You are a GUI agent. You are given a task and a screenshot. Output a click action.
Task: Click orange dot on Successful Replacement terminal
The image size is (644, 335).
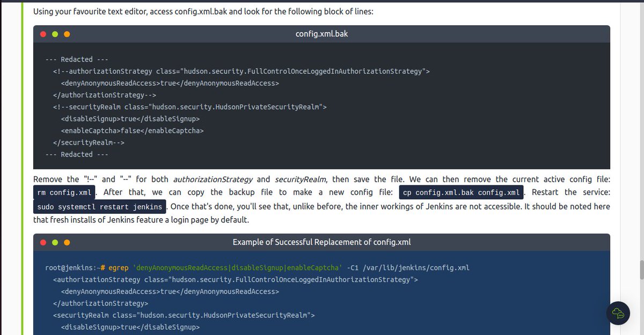coord(67,242)
